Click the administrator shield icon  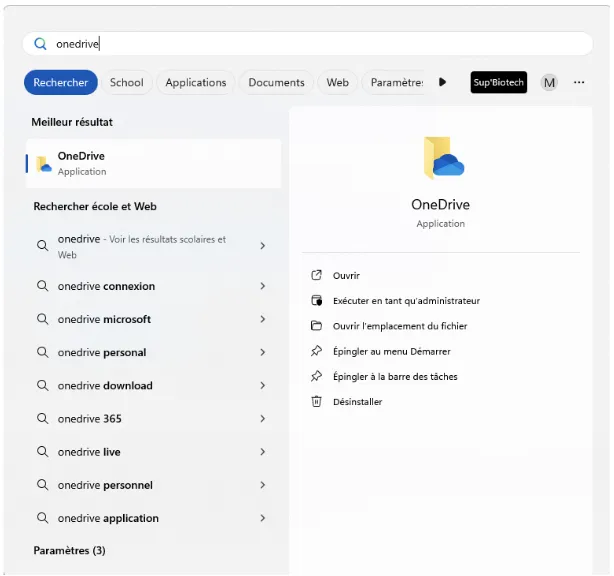coord(316,300)
